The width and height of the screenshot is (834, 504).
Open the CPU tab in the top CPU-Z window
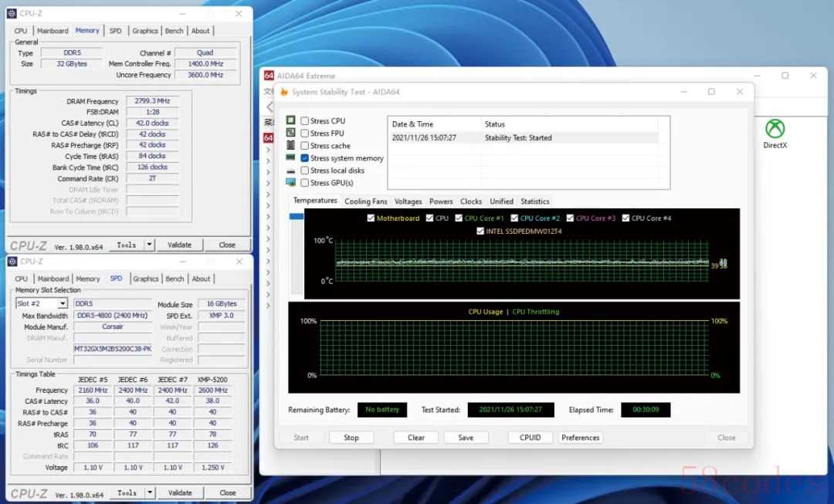(21, 31)
